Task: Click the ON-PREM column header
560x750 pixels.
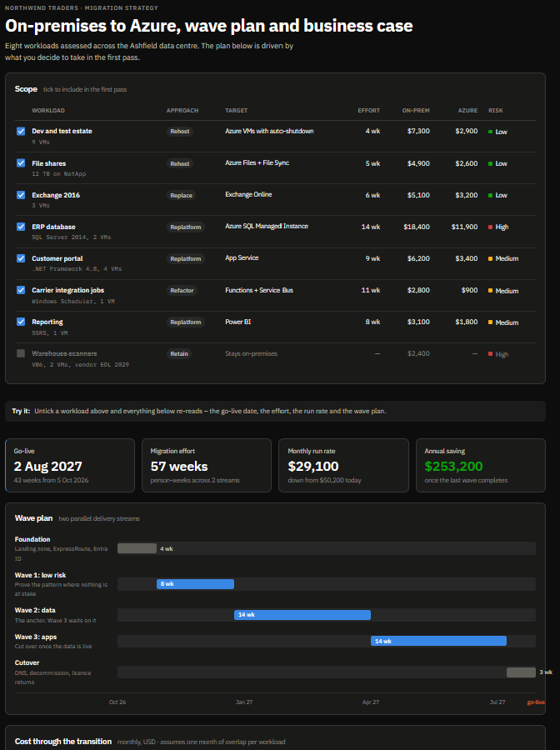Action: (x=416, y=111)
